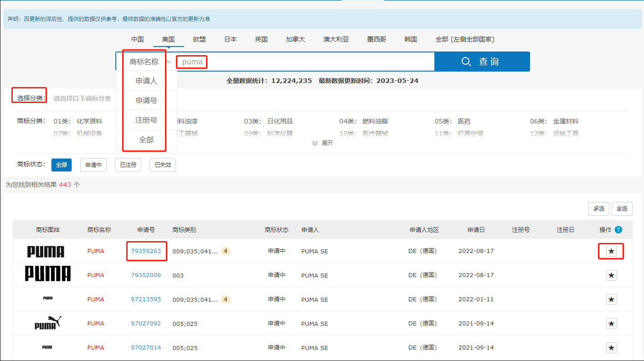Image resolution: width=644 pixels, height=361 pixels.
Task: Select category 04类 燃料油脂
Action: pos(364,121)
